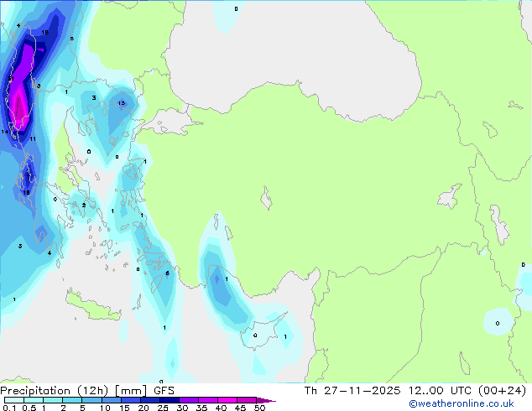The width and height of the screenshot is (532, 411).
Task: Click the 'GFS' model label
Action: click(x=164, y=391)
